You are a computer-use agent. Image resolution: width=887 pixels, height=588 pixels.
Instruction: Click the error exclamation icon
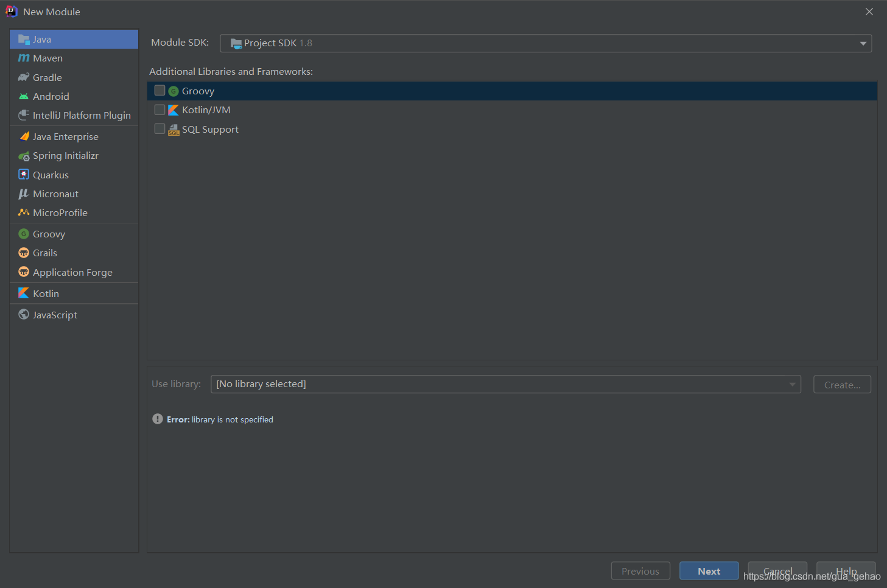pyautogui.click(x=158, y=419)
